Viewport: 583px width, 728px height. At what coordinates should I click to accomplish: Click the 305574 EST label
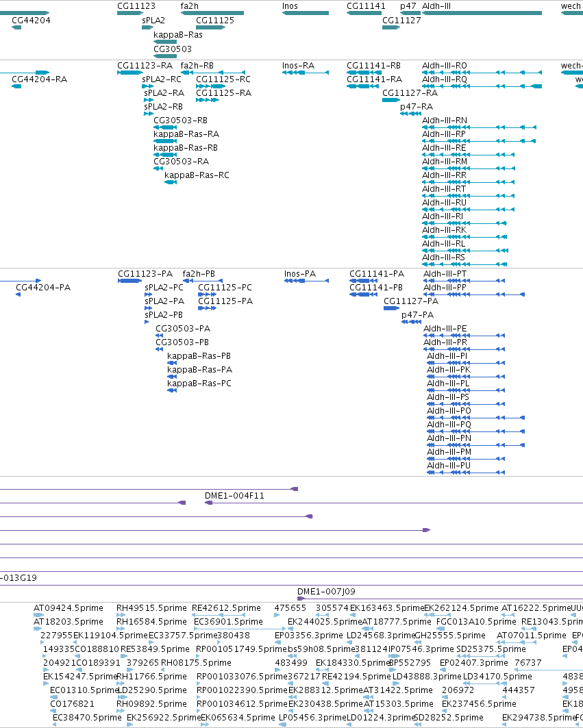(x=332, y=607)
